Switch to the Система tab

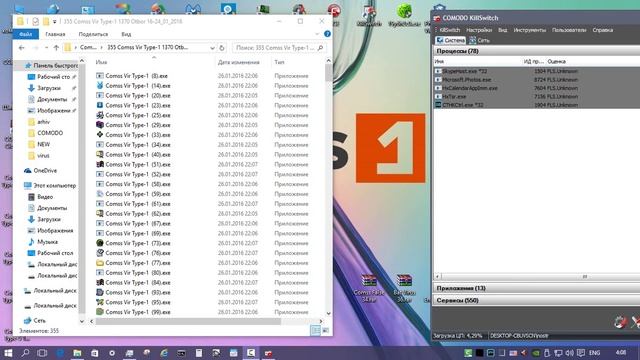tap(450, 40)
